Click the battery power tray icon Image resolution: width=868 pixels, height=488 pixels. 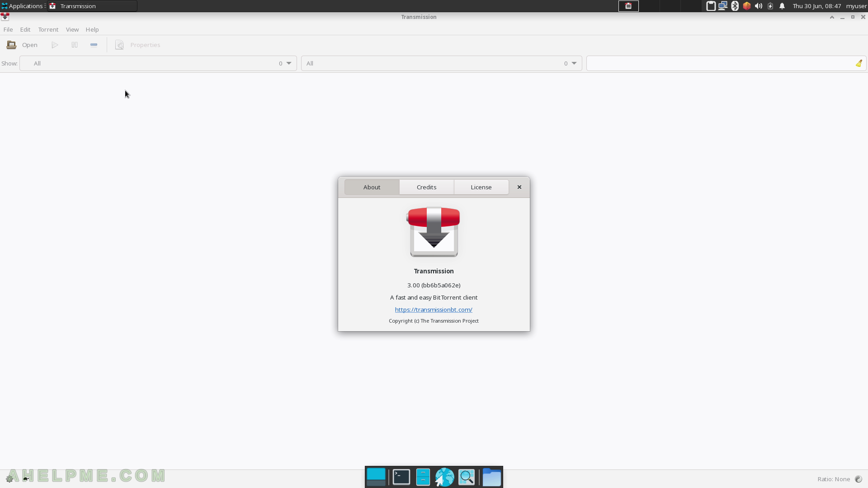click(x=770, y=6)
